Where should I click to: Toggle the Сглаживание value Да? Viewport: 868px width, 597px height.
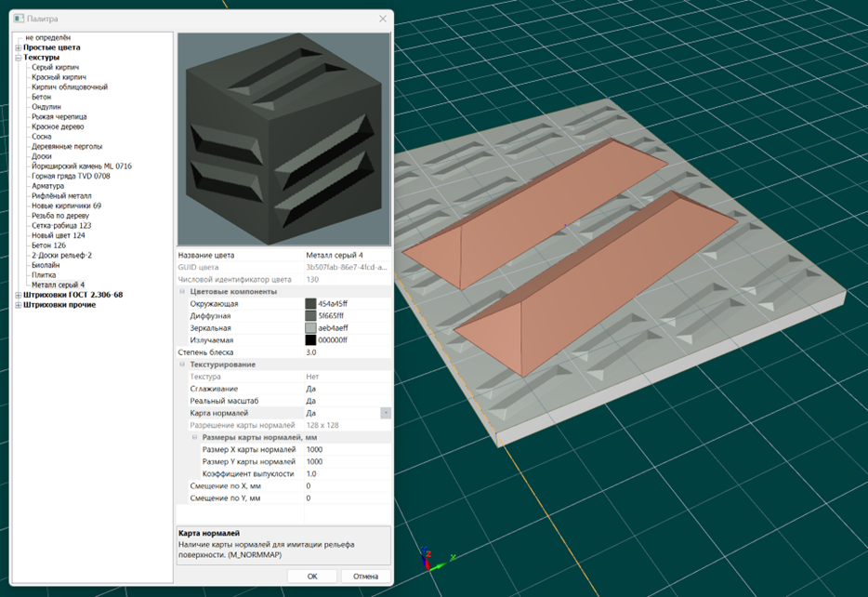[311, 389]
